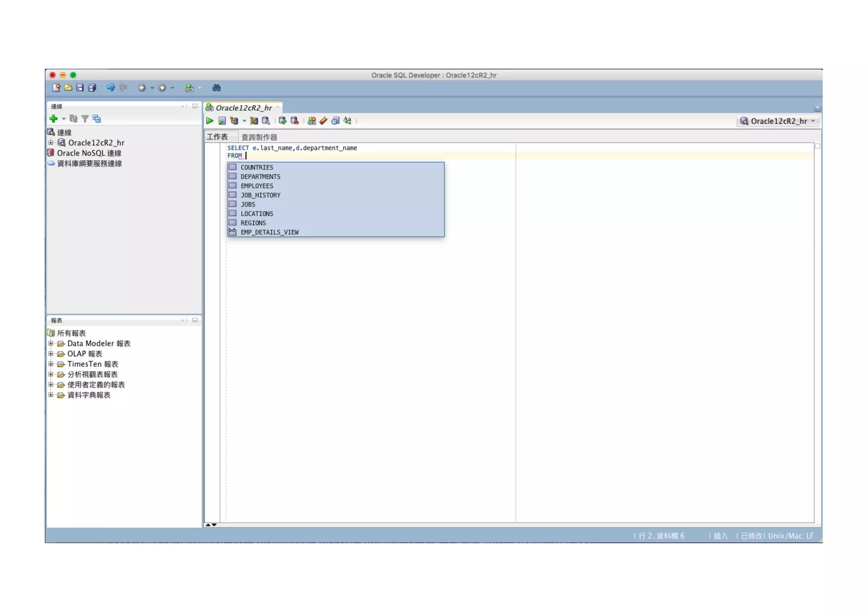
Task: Click the filter funnel icon in 連線 panel
Action: pos(85,119)
